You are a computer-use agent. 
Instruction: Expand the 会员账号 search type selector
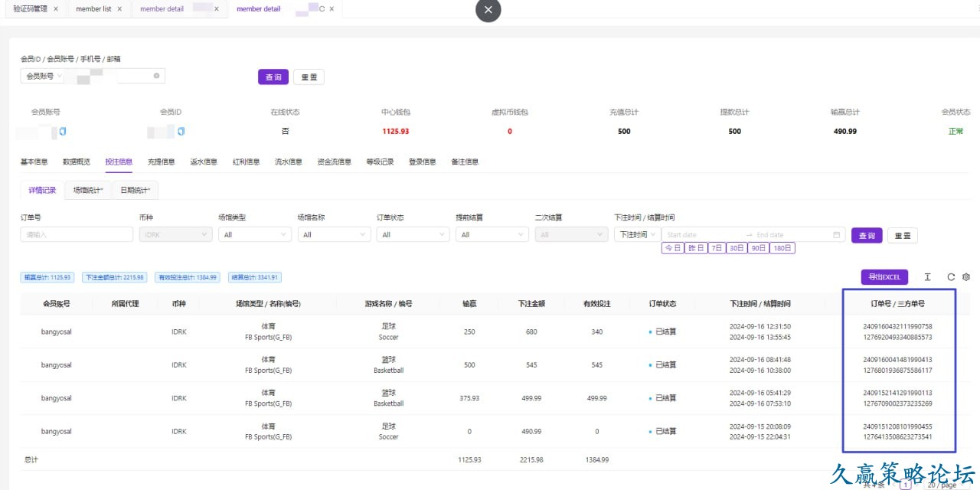tap(44, 76)
